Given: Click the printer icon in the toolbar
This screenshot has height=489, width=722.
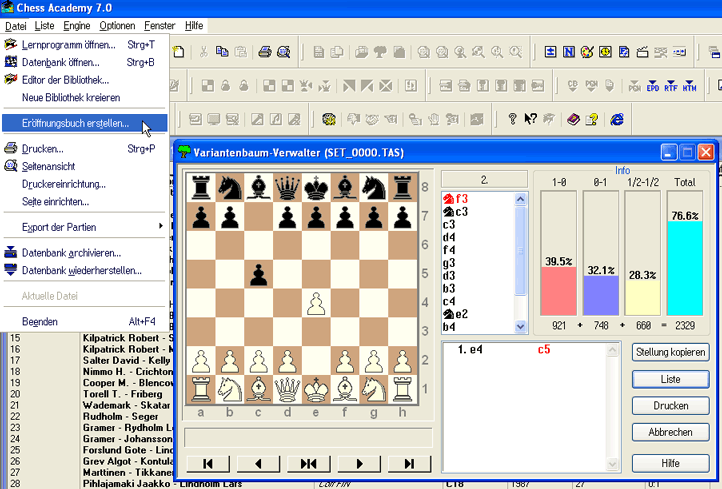Looking at the screenshot, I should [265, 52].
